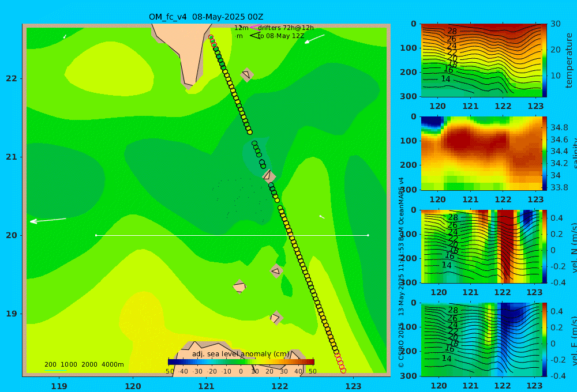Viewport: 577px width, 392px height.
Task: Click the white horizontal transect line at latitude 20
Action: 232,235
